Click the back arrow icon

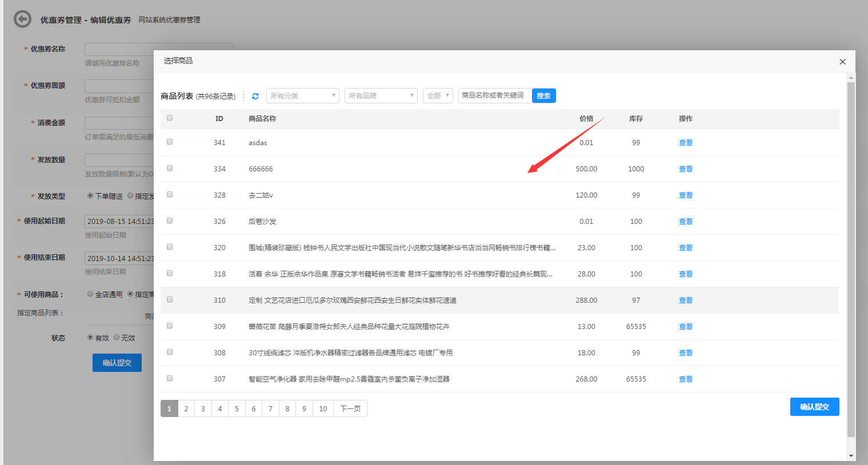pyautogui.click(x=23, y=19)
